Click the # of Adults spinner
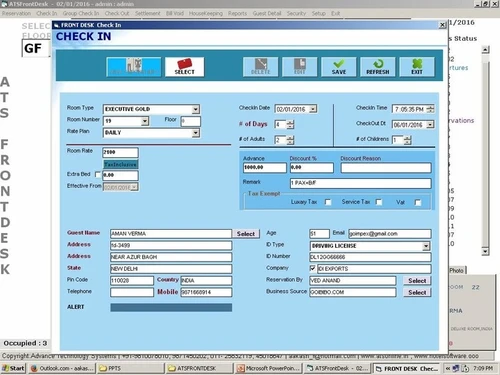This screenshot has height=375, width=500. pos(290,140)
